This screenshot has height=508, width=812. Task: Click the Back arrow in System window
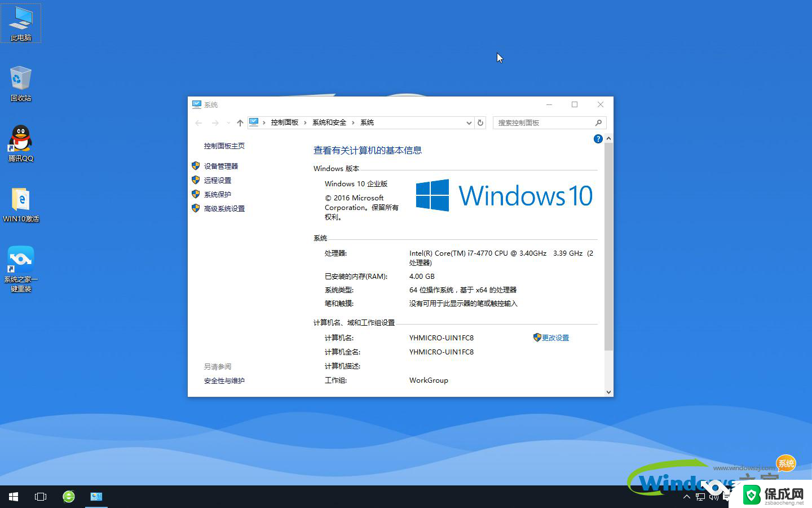198,122
